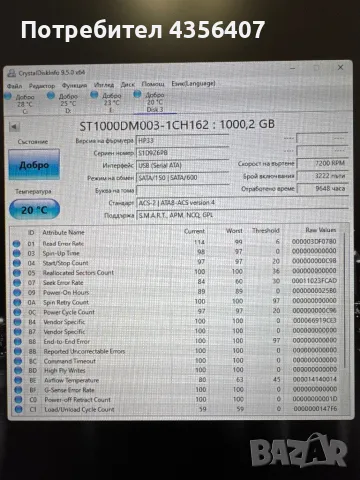Open the Функции menu
This screenshot has height=480, width=360.
pos(74,85)
